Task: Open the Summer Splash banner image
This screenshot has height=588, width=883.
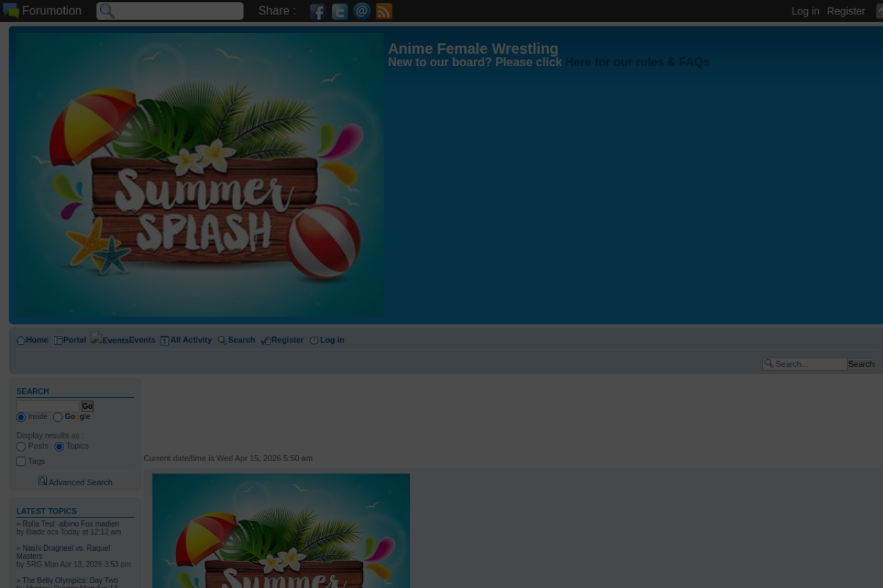Action: tap(200, 175)
